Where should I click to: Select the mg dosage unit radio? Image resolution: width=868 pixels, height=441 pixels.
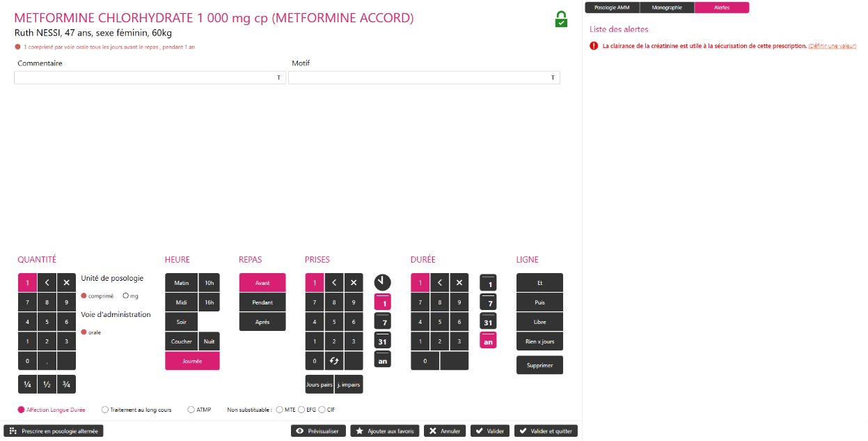coord(126,296)
